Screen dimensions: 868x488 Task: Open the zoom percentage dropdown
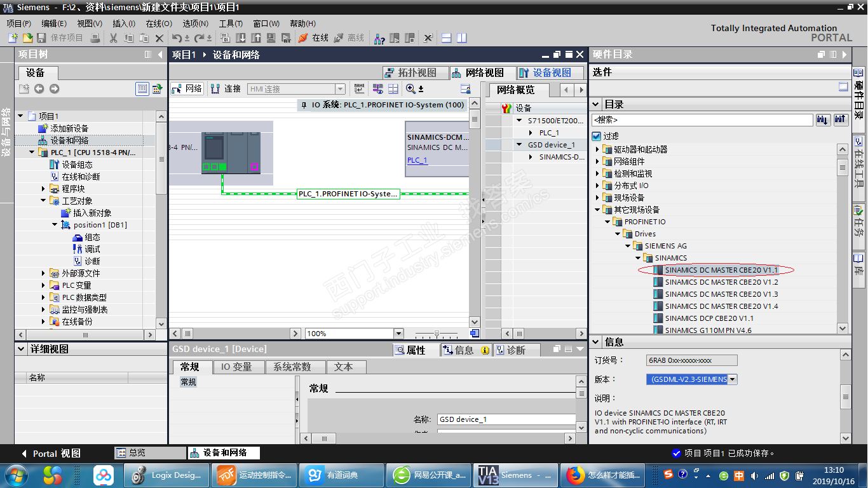(x=398, y=334)
